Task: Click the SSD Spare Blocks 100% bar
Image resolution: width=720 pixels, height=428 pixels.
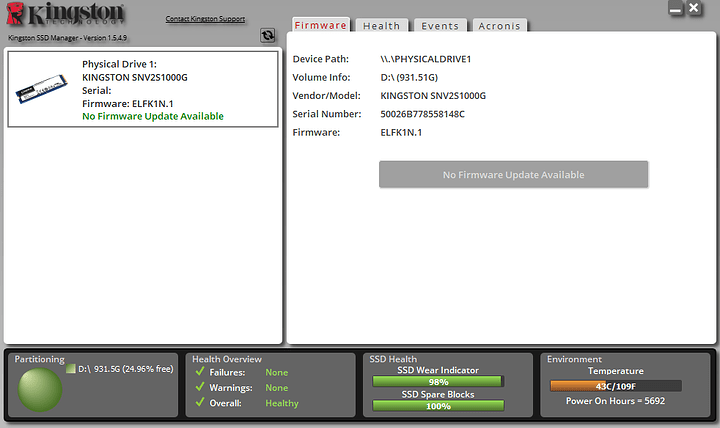Action: [x=438, y=406]
